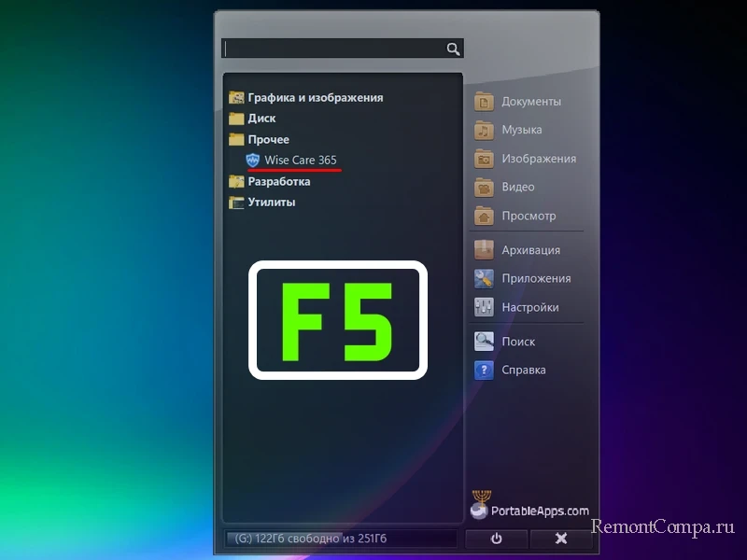Open the Приложения apps icon
747x560 pixels.
pyautogui.click(x=484, y=278)
